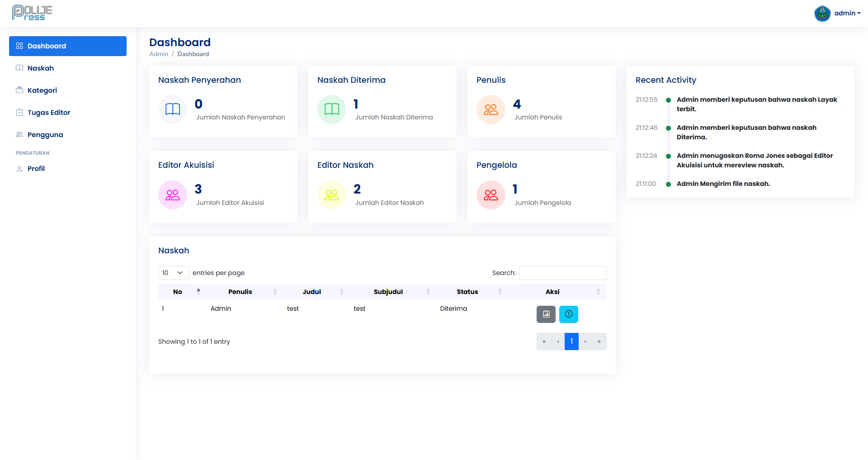Click the Penulis orange people icon
This screenshot has height=460, width=868.
tap(491, 109)
